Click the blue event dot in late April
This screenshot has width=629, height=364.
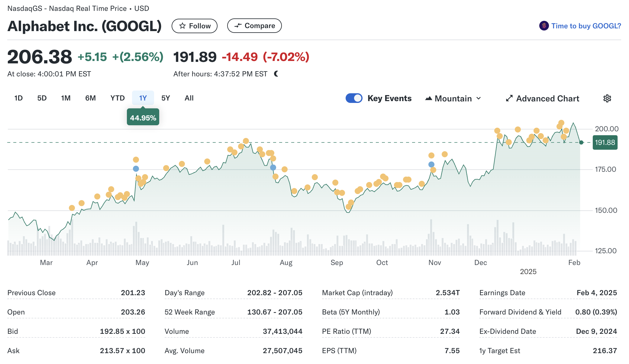point(136,169)
